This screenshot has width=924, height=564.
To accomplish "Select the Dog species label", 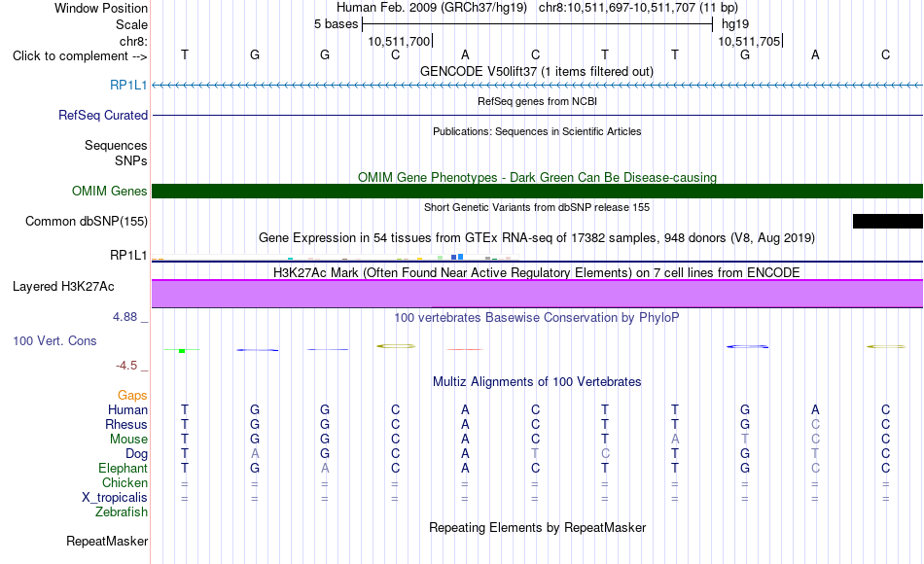I will click(x=136, y=453).
